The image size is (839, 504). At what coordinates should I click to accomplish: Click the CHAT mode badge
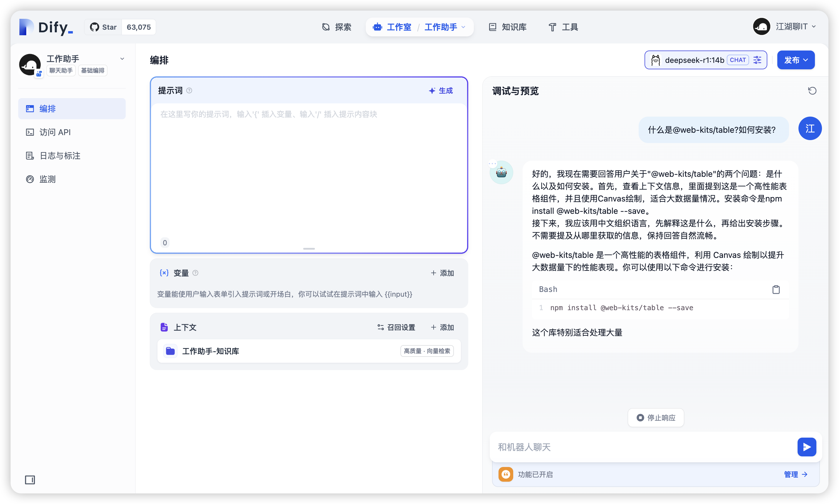(737, 60)
